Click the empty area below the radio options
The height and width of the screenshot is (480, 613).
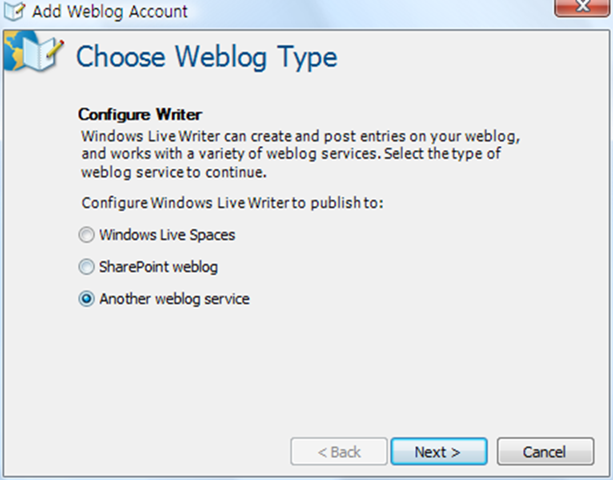tap(300, 370)
